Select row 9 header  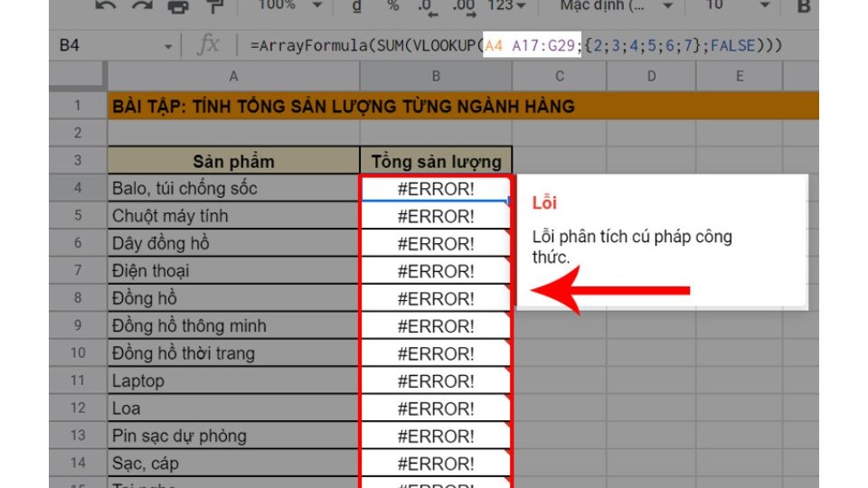[78, 325]
